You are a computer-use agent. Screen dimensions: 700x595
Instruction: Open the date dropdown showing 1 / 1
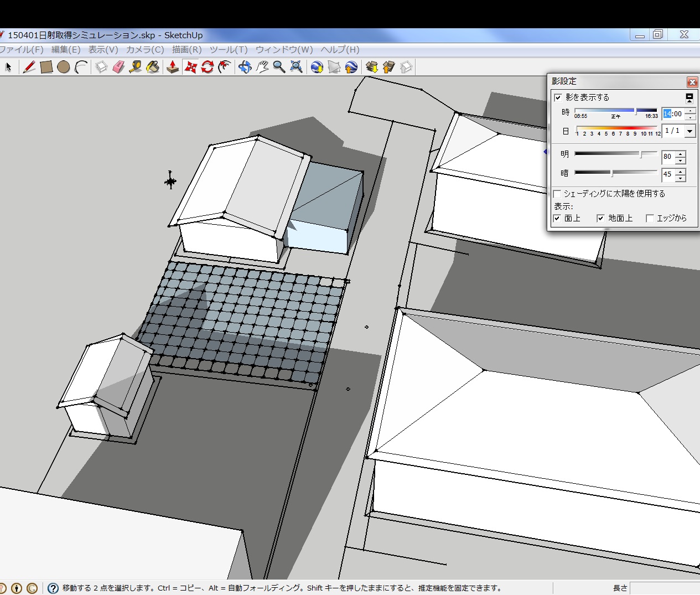[x=690, y=131]
